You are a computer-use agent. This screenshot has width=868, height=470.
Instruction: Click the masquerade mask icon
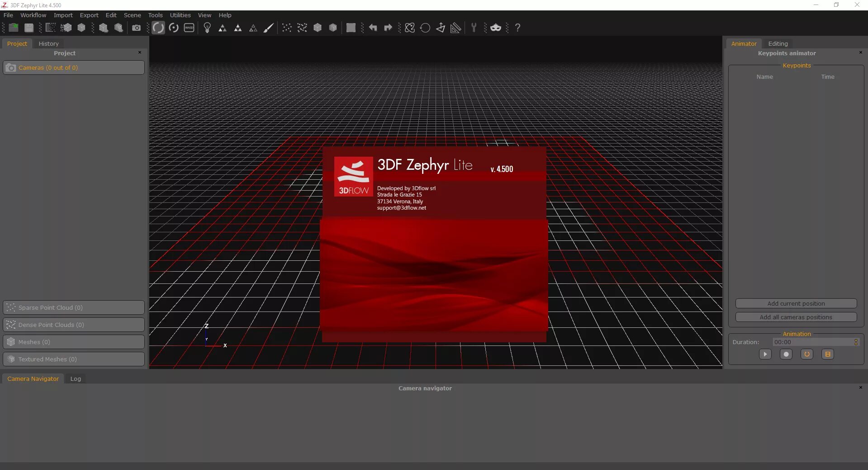pyautogui.click(x=496, y=28)
